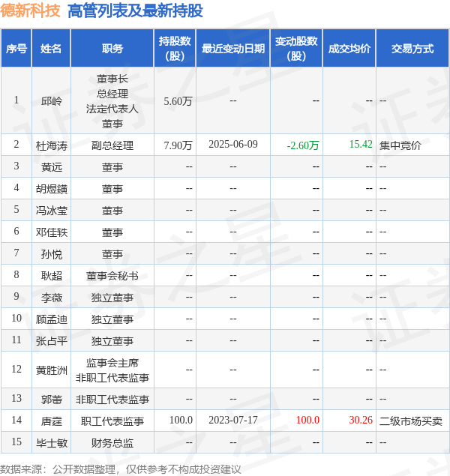Click the name 杜海涛
The image size is (450, 476).
click(x=51, y=145)
